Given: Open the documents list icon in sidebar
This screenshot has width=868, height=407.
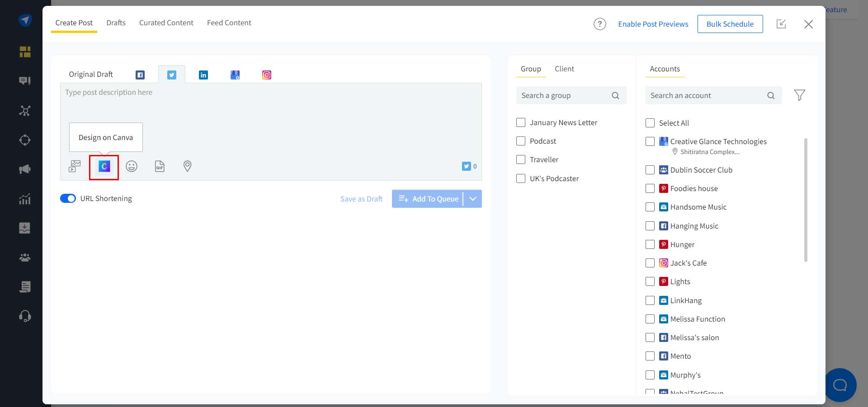Looking at the screenshot, I should coord(25,287).
